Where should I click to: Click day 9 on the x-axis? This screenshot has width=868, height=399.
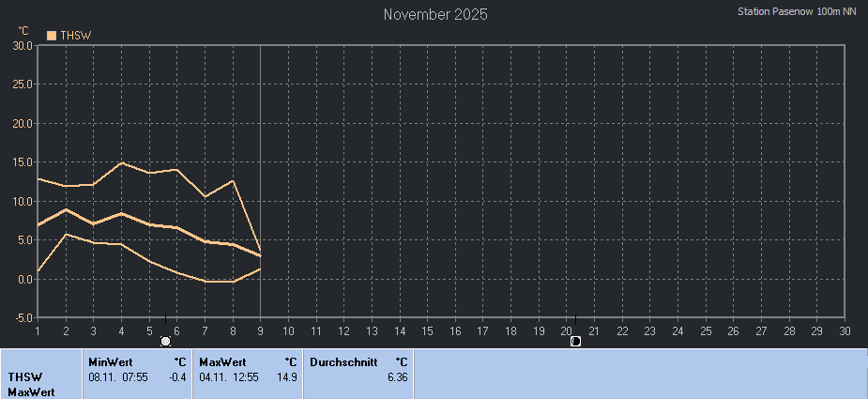point(260,330)
